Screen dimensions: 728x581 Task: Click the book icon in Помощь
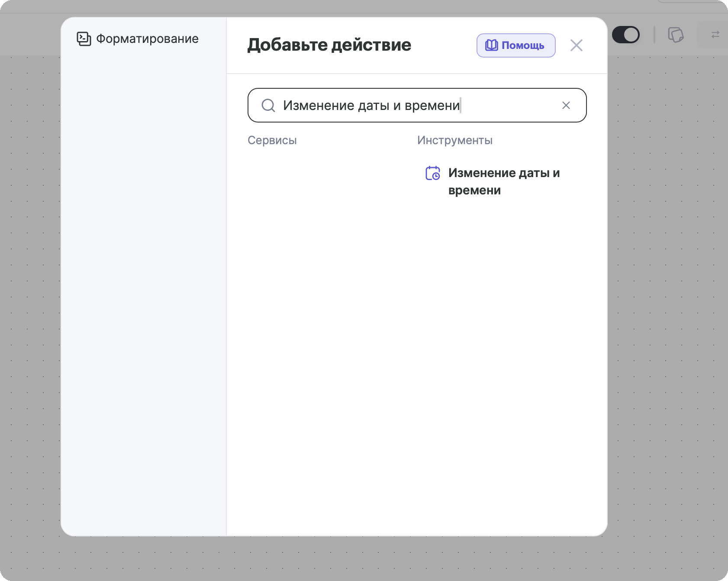pyautogui.click(x=492, y=45)
